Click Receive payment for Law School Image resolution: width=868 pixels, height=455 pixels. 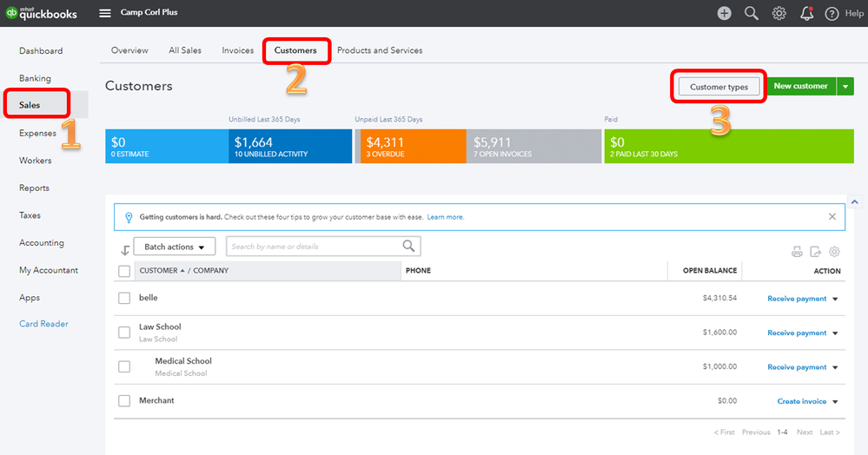click(797, 333)
